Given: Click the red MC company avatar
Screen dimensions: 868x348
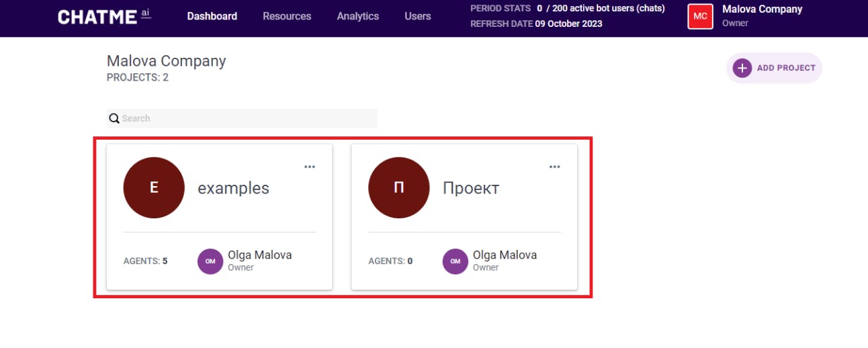Looking at the screenshot, I should tap(700, 17).
